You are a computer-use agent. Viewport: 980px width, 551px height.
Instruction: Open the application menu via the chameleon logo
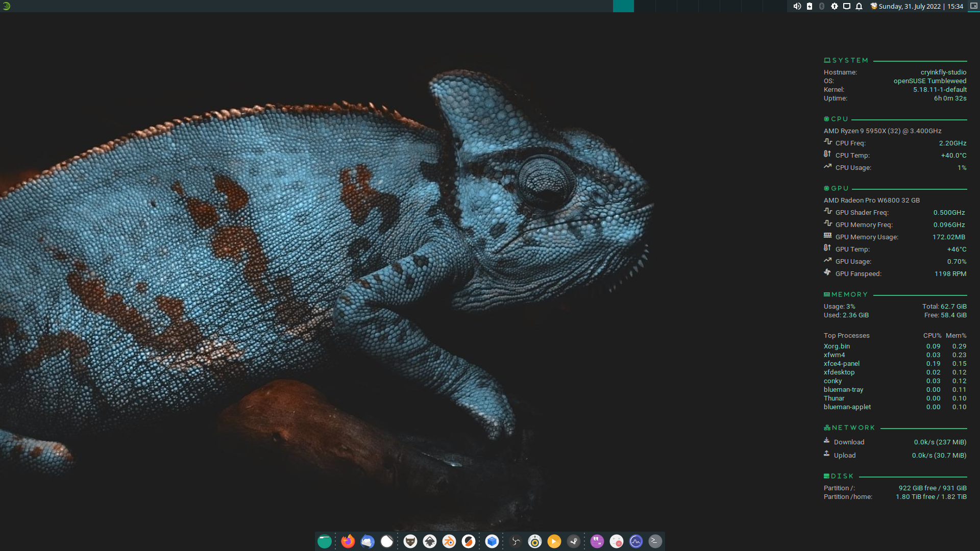coord(7,7)
